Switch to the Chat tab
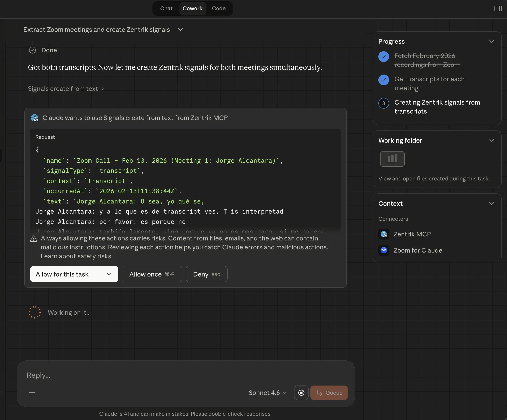This screenshot has width=507, height=420. (x=166, y=9)
